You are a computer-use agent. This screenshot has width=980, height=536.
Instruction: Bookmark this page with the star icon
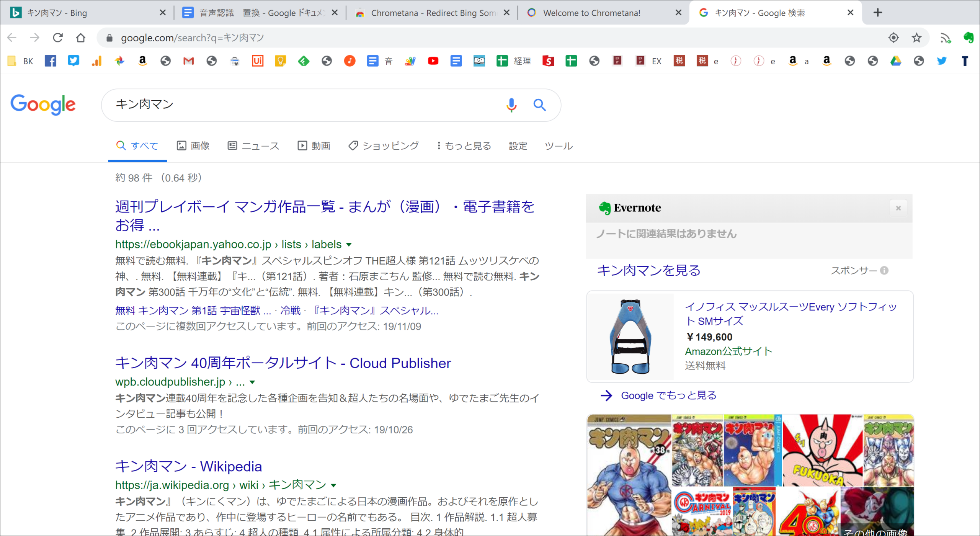pyautogui.click(x=916, y=38)
